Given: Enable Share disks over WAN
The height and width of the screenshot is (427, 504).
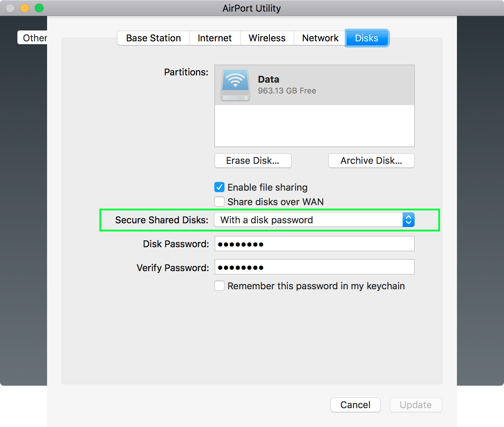Looking at the screenshot, I should [x=219, y=202].
